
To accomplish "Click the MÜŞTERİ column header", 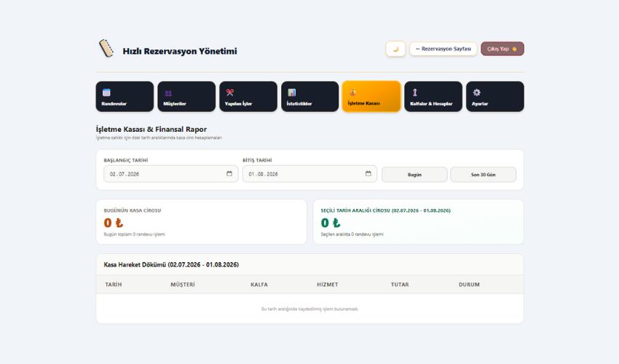I will pyautogui.click(x=183, y=285).
